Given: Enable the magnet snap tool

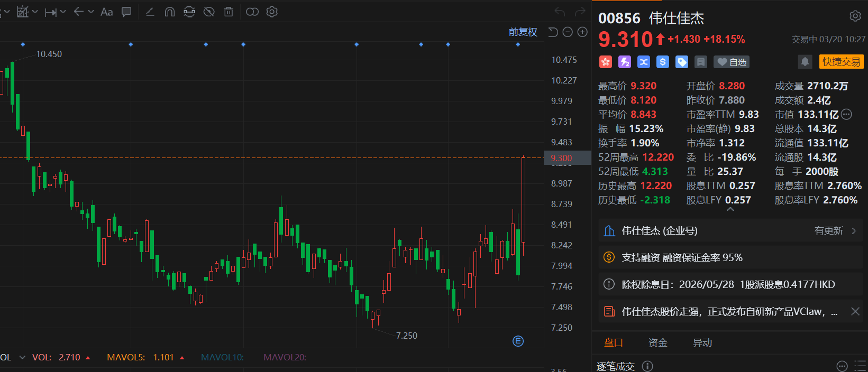Looking at the screenshot, I should (x=170, y=12).
